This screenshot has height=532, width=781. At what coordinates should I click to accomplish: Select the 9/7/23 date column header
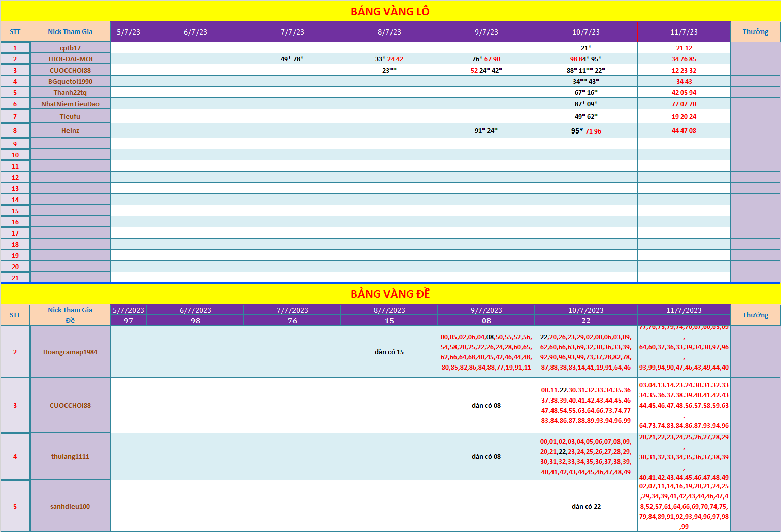click(486, 32)
